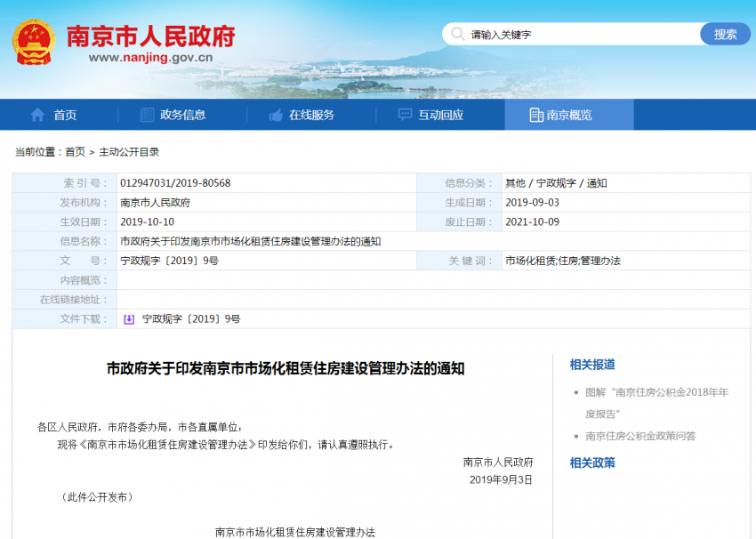Open the 政务信息 menu item
This screenshot has width=756, height=539.
182,115
